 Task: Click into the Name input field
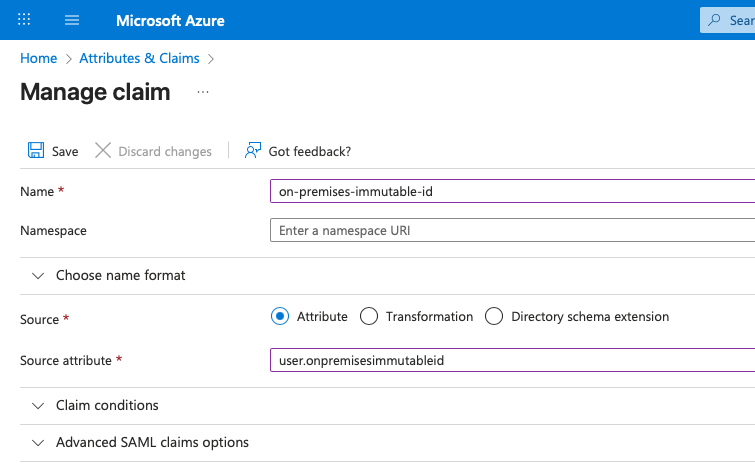[510, 190]
